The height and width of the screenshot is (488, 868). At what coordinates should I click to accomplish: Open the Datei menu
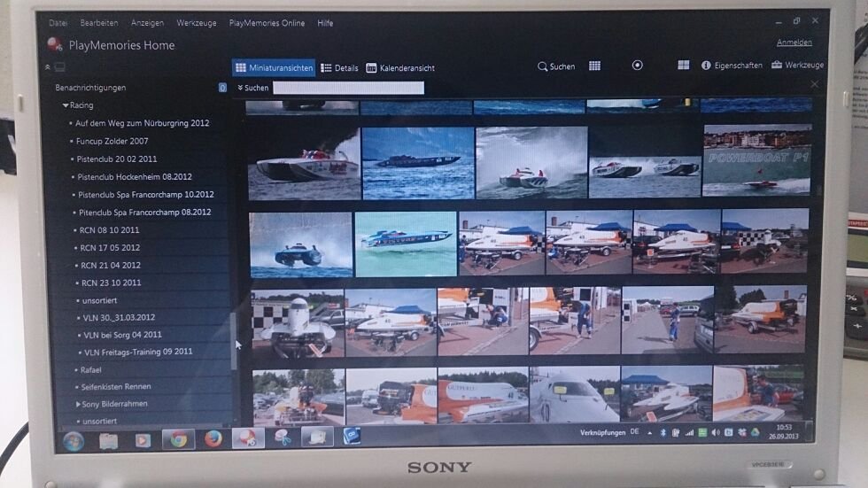(x=58, y=23)
